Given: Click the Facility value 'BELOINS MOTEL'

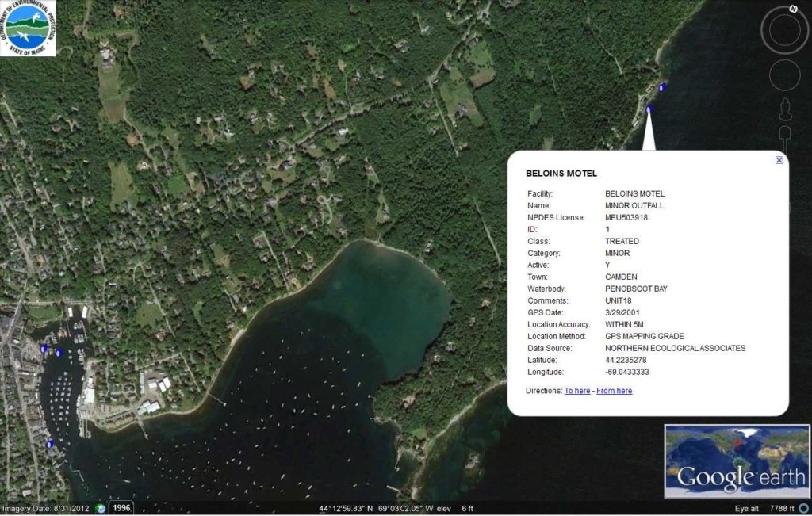Looking at the screenshot, I should 635,193.
